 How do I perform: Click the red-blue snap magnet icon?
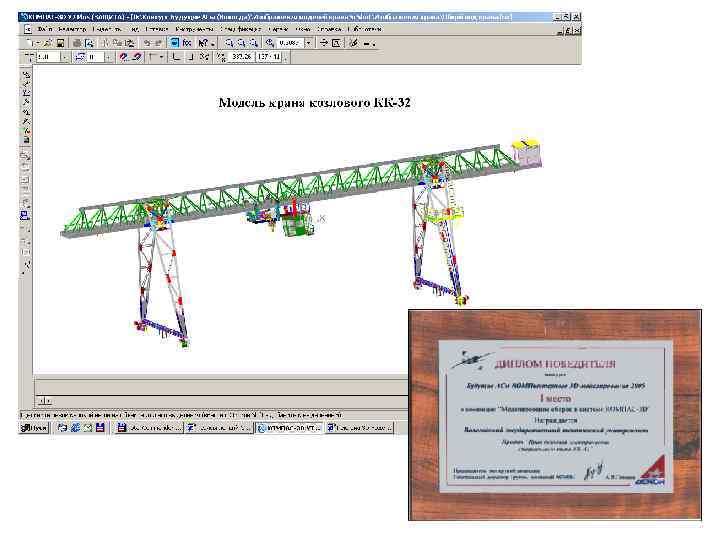tap(124, 57)
